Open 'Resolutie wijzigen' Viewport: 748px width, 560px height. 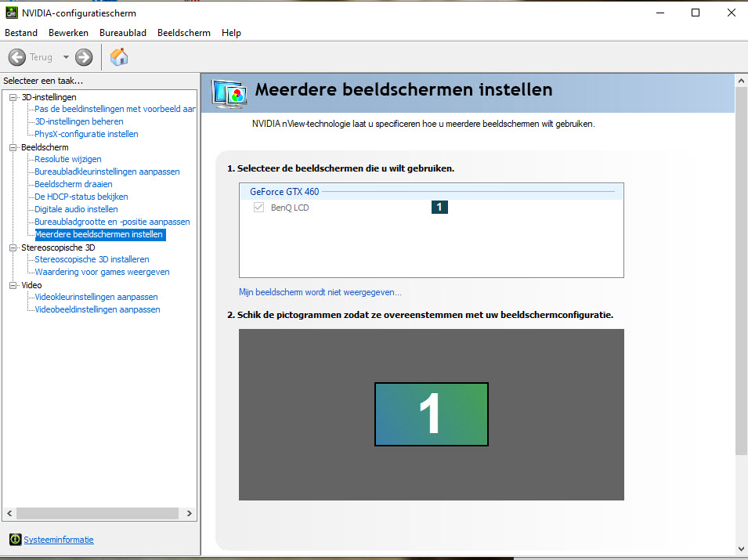coord(67,159)
